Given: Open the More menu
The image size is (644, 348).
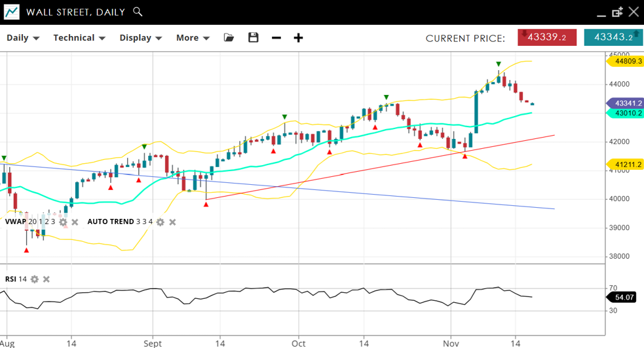Looking at the screenshot, I should [x=193, y=38].
